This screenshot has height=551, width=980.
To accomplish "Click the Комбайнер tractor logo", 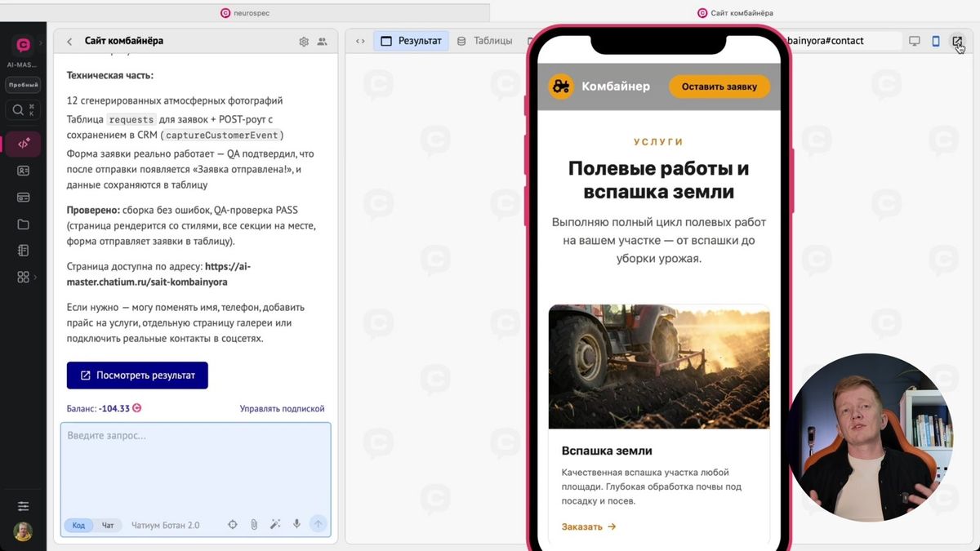I will 560,87.
